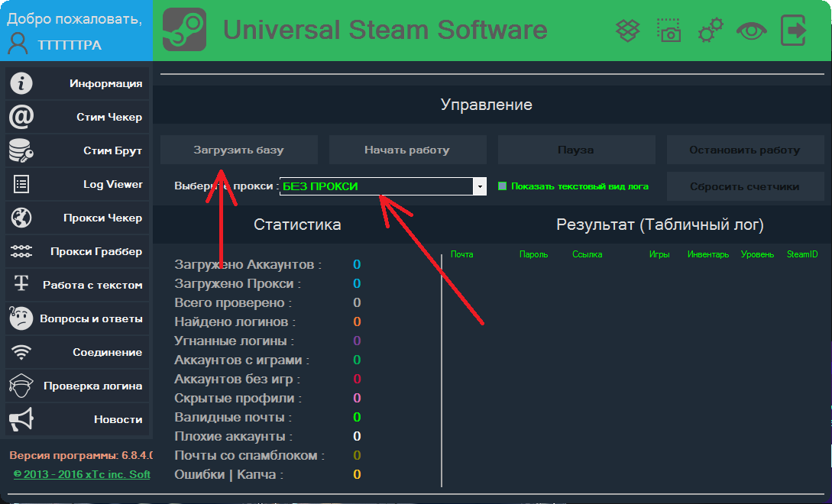Click the Wi-Fi icon for Соединение

[x=21, y=352]
